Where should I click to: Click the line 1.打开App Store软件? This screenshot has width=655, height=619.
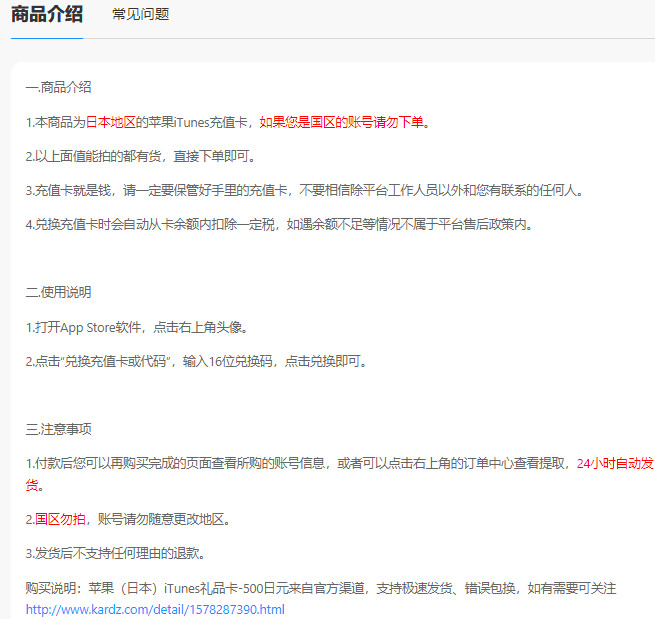pyautogui.click(x=137, y=327)
